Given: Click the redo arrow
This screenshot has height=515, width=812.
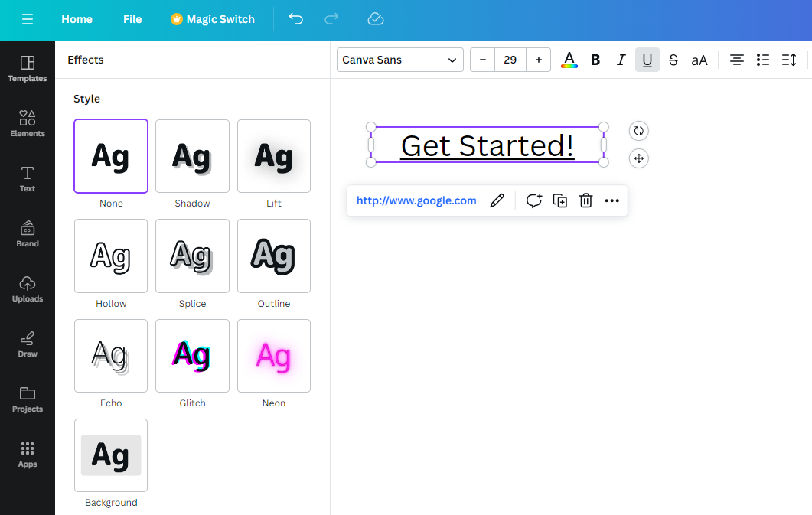Looking at the screenshot, I should [331, 19].
